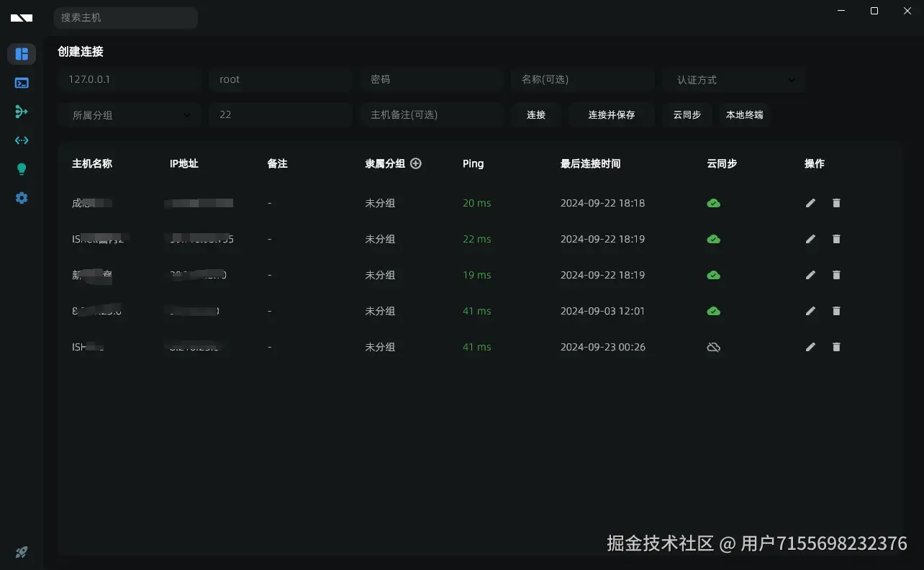Click the Ping column header
The image size is (924, 570).
(473, 164)
